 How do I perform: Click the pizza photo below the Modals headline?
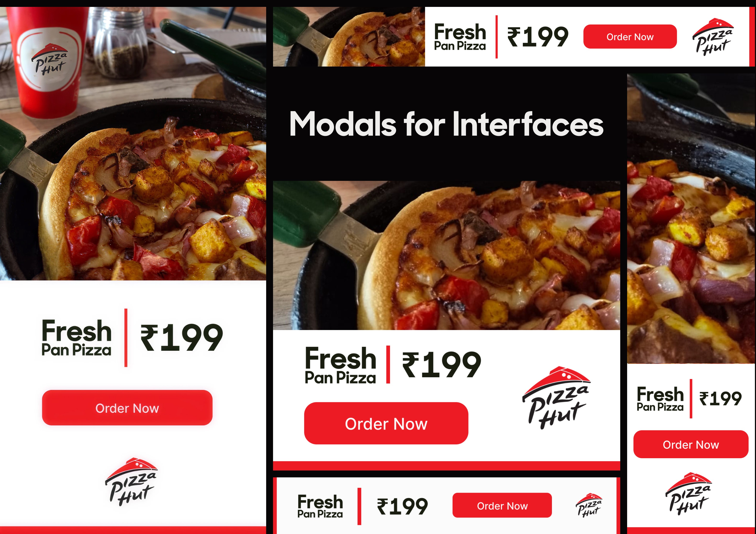tap(447, 255)
